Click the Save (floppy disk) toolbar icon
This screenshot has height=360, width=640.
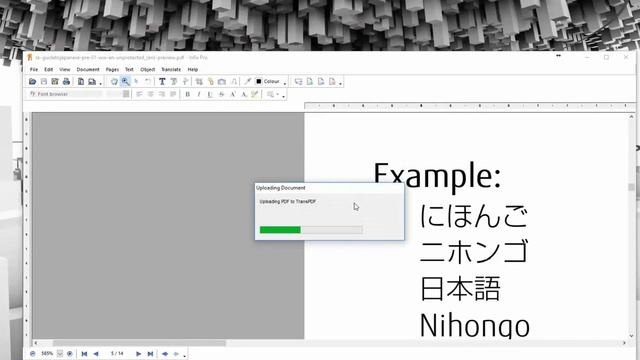(x=44, y=82)
